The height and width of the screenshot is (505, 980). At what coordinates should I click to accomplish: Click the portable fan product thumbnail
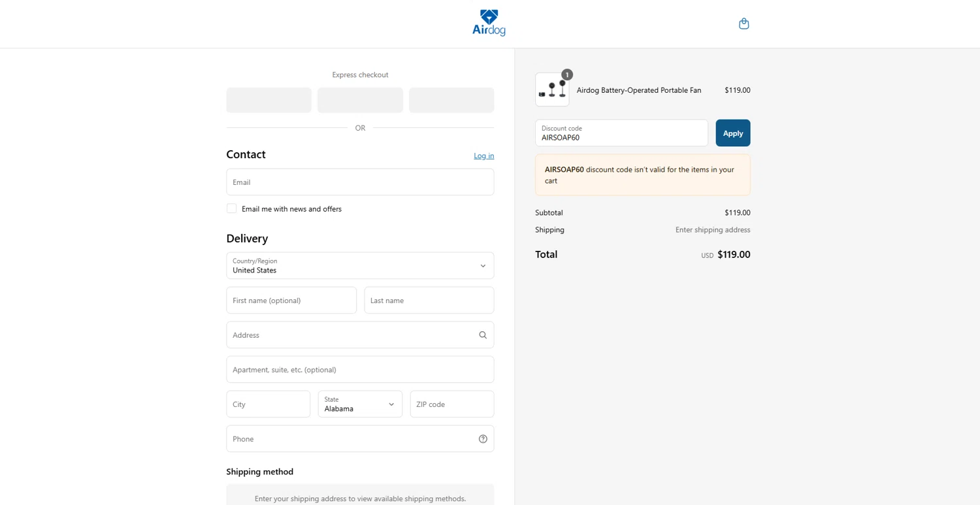552,90
